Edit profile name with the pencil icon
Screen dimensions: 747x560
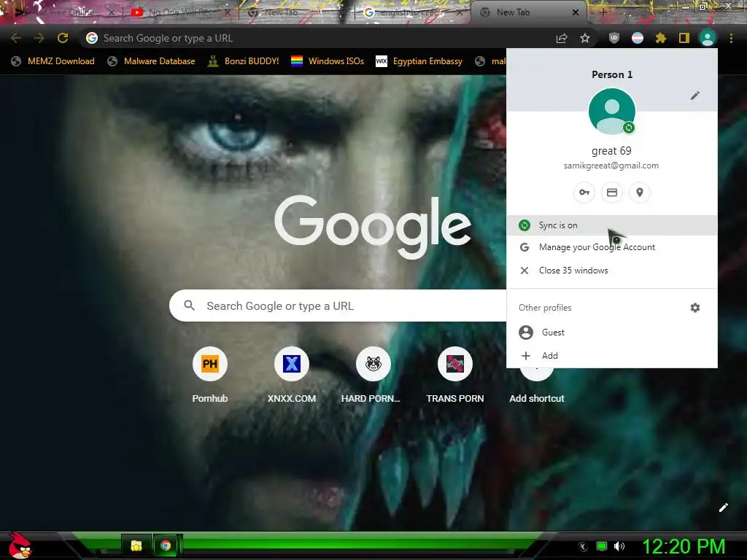[695, 96]
